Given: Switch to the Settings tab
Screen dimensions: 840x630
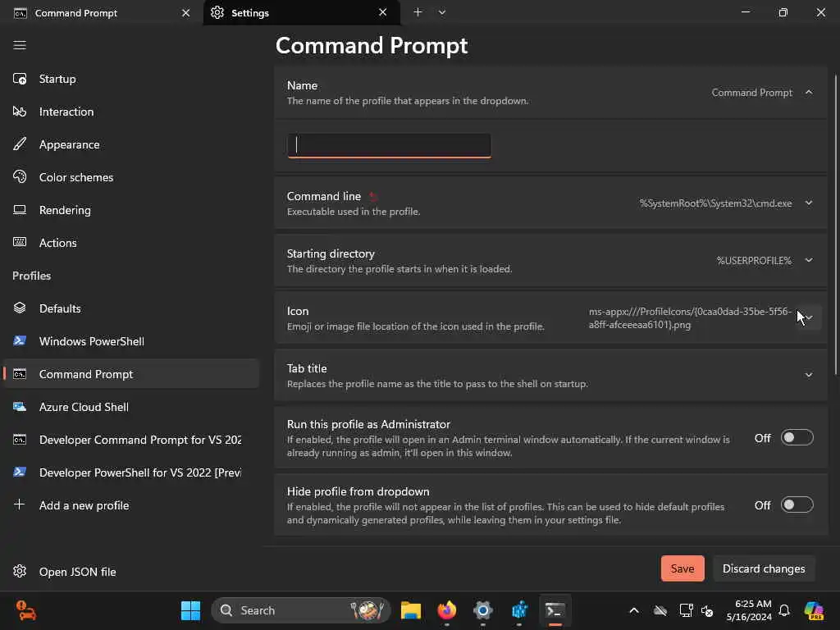Looking at the screenshot, I should (302, 13).
